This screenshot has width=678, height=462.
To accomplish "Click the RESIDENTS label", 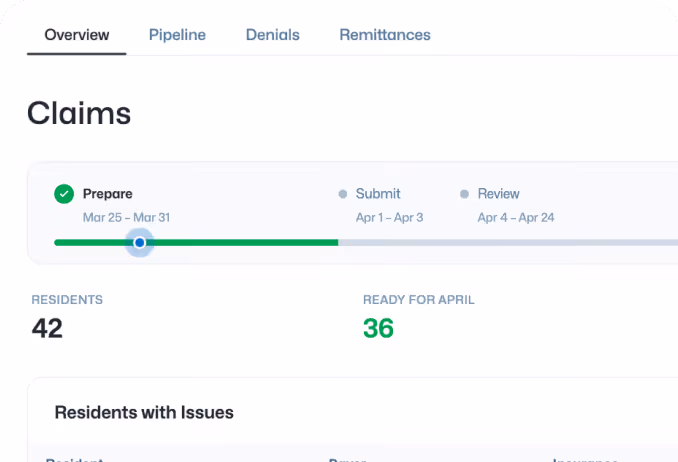I will click(x=67, y=300).
